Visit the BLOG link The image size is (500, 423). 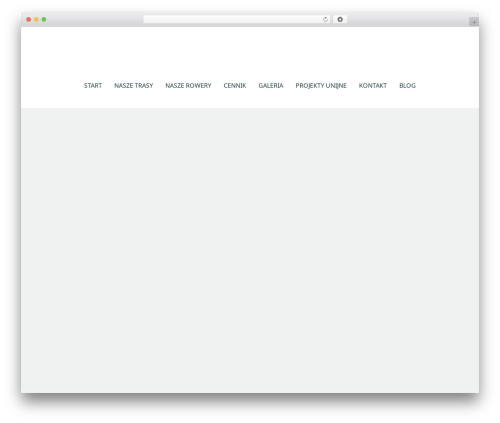tap(407, 86)
